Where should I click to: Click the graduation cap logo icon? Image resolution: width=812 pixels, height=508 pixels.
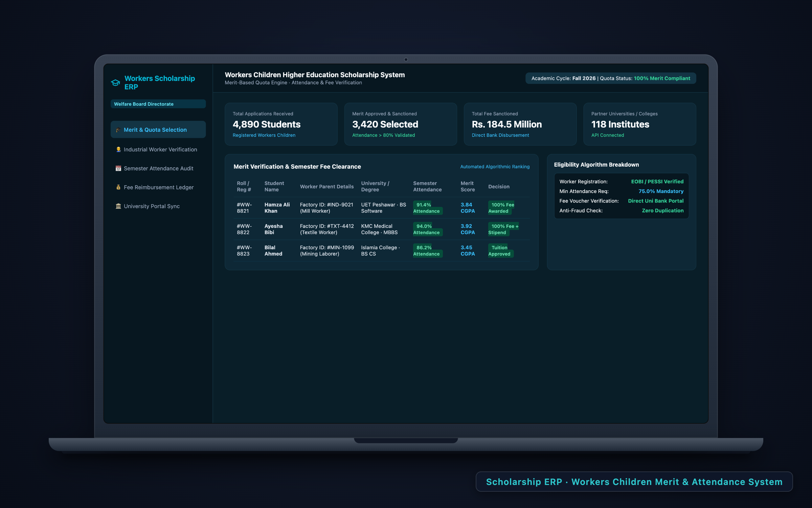coord(115,83)
